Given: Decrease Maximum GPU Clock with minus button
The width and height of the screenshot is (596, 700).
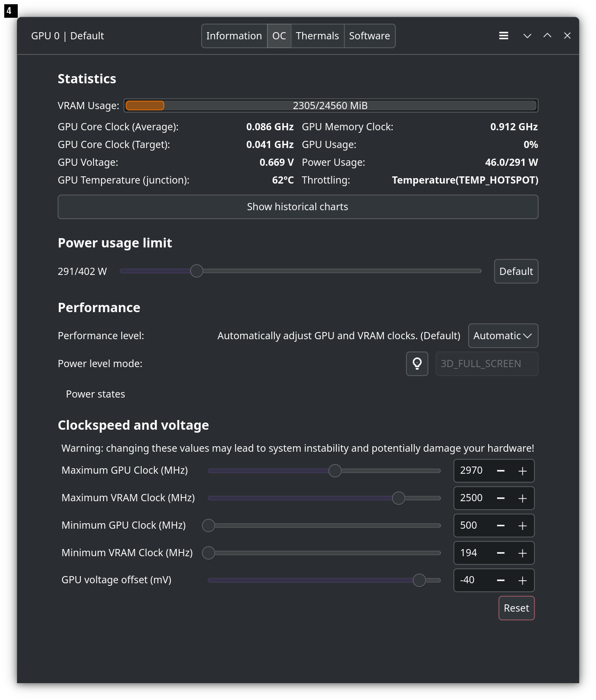Looking at the screenshot, I should click(501, 471).
